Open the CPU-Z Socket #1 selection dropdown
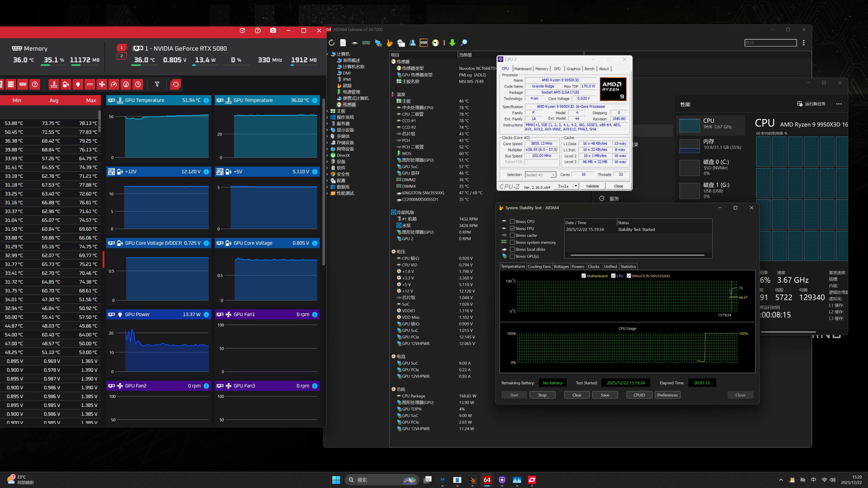 coord(553,175)
